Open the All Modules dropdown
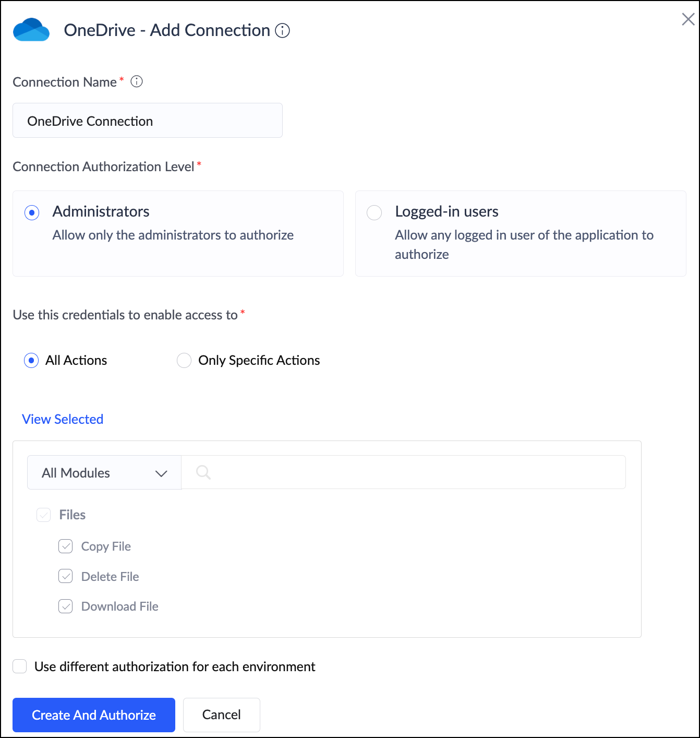Image resolution: width=700 pixels, height=738 pixels. click(104, 472)
